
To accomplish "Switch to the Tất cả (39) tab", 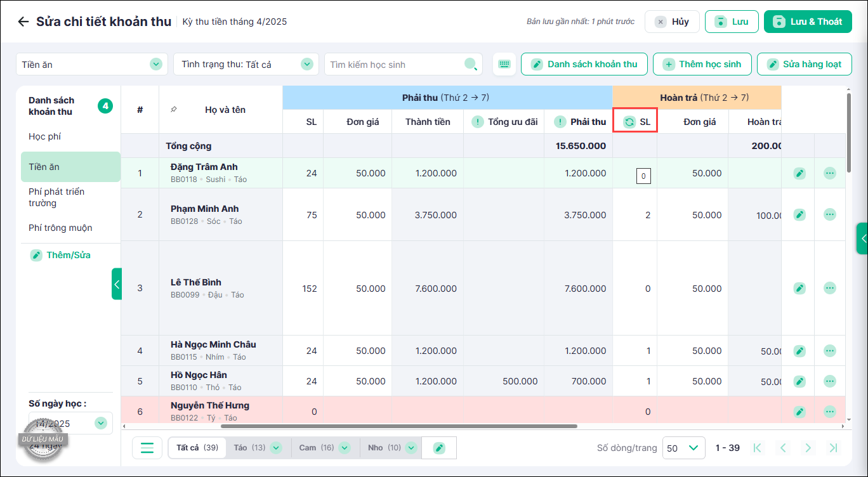I will pyautogui.click(x=197, y=448).
